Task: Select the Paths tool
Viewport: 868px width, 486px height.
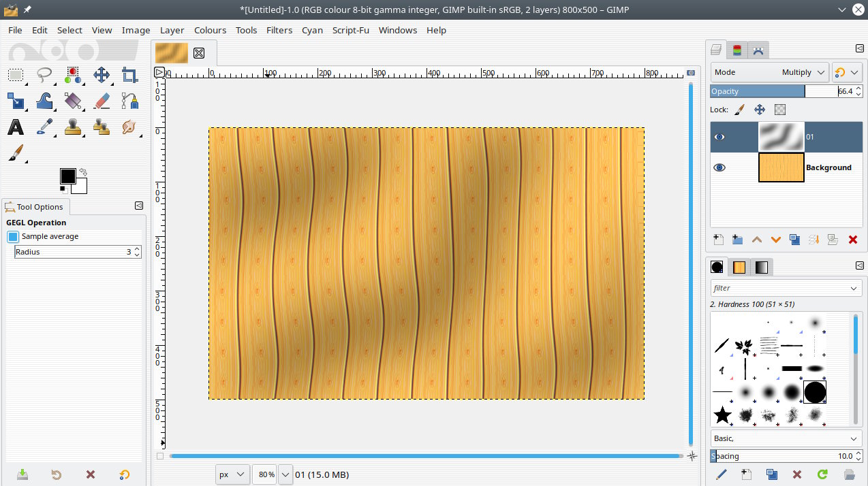Action: click(x=129, y=101)
